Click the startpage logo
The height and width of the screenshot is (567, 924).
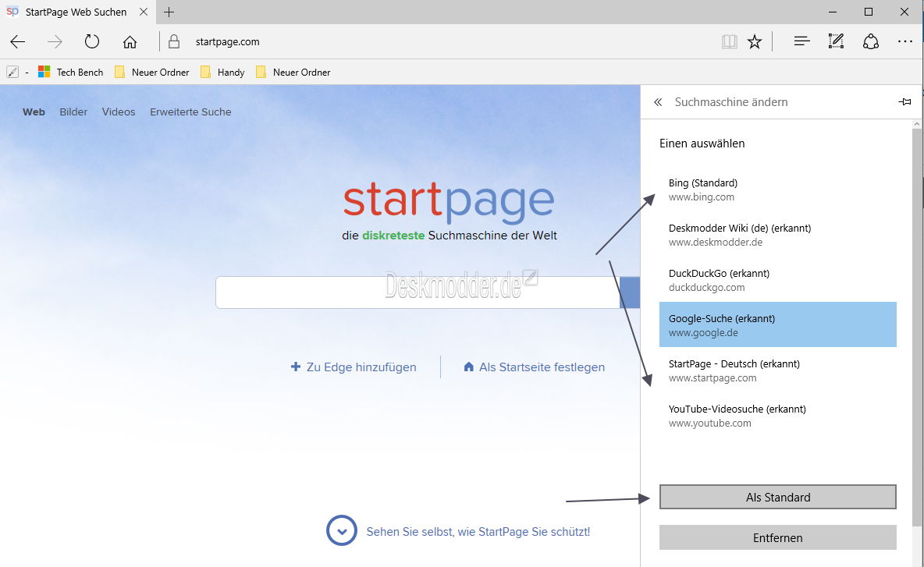[449, 201]
